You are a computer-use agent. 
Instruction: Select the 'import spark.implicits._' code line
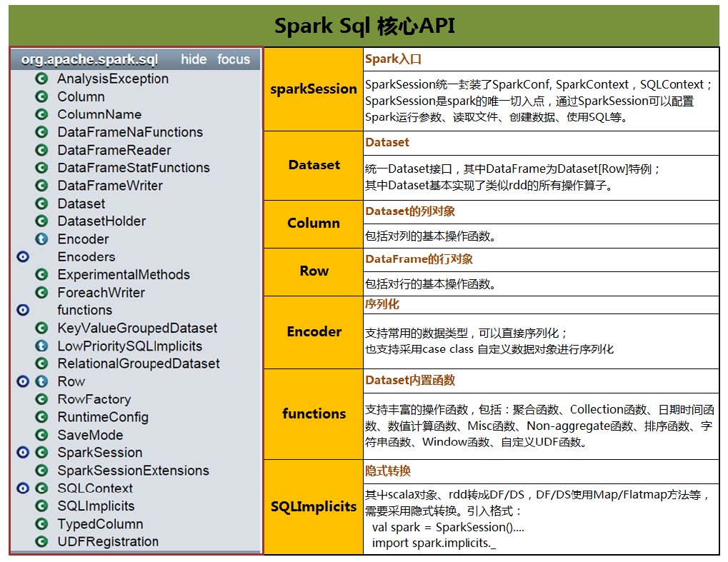click(x=434, y=543)
